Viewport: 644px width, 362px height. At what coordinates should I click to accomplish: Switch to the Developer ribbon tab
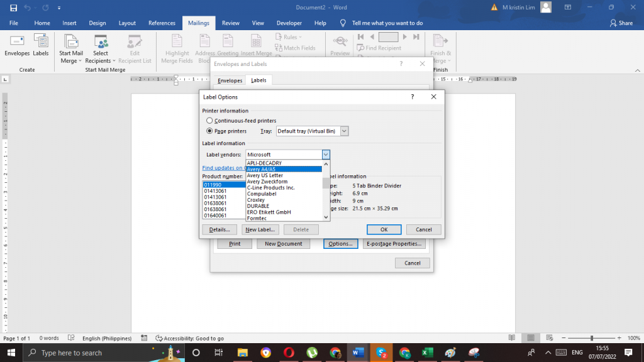point(289,23)
